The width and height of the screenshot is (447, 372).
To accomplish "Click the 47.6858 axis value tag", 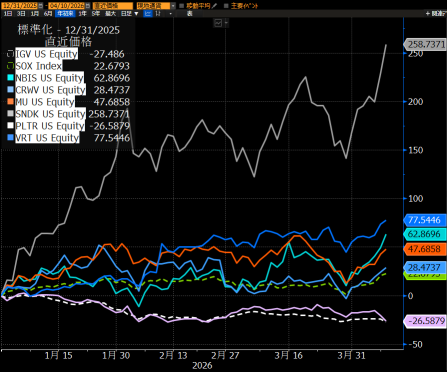I will [425, 249].
